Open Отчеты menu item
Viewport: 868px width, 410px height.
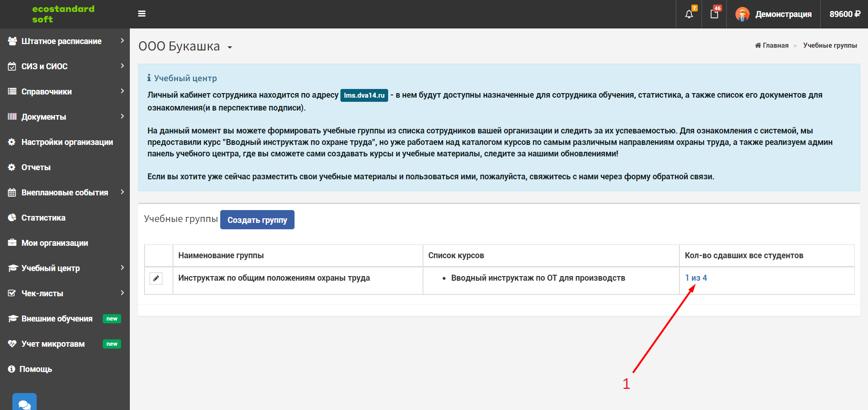65,167
